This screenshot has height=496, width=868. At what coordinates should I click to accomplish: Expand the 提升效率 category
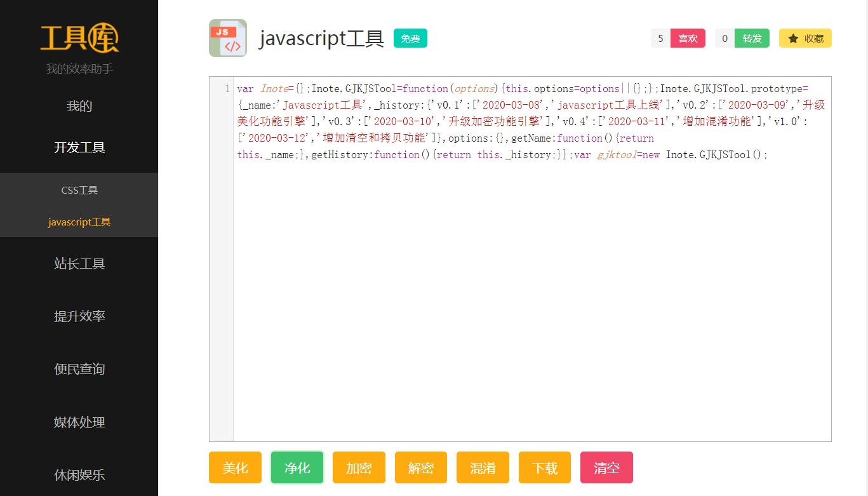(x=79, y=316)
